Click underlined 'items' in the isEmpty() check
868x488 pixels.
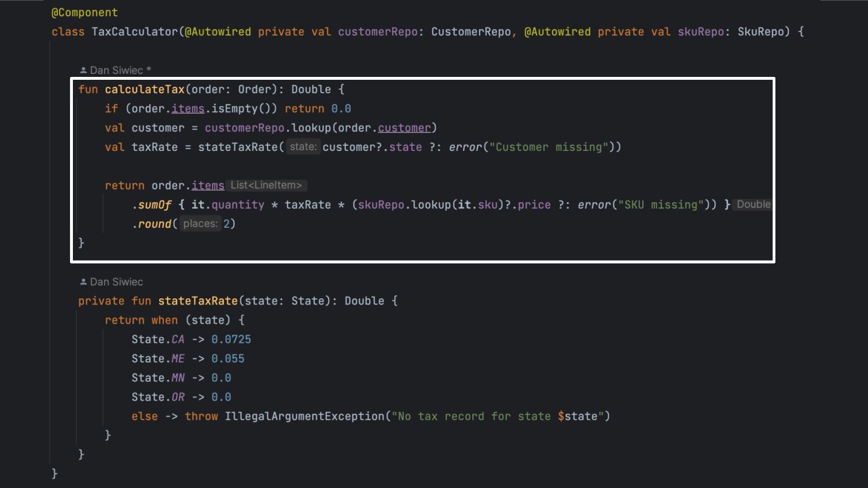point(187,109)
